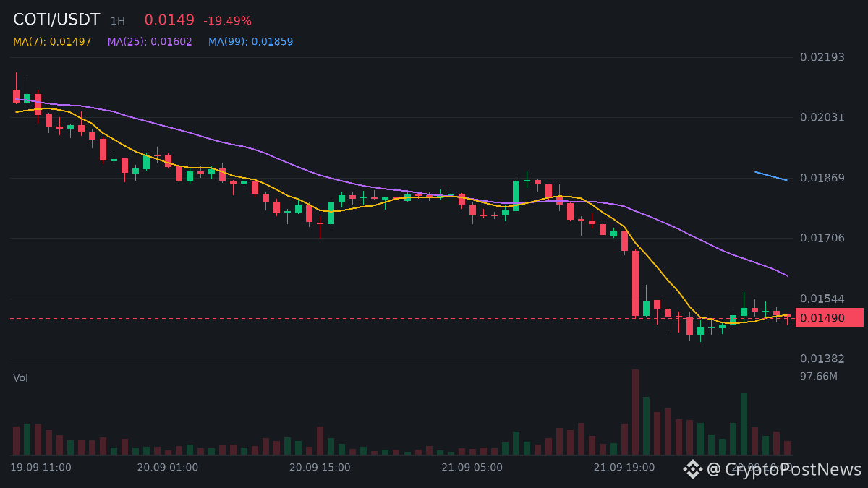Click the 0.01869 price axis label
868x488 pixels.
(822, 178)
